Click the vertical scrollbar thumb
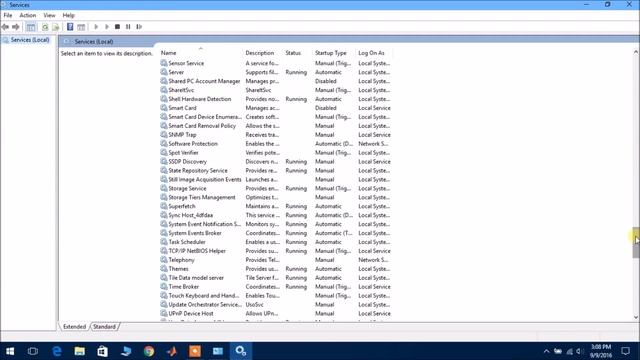 point(636,242)
